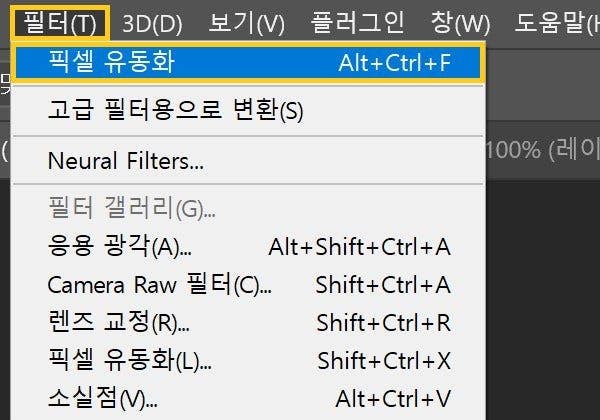Open 픽셀 유동화(L)... dialog
Viewport: 600px width, 420px height.
[x=124, y=360]
